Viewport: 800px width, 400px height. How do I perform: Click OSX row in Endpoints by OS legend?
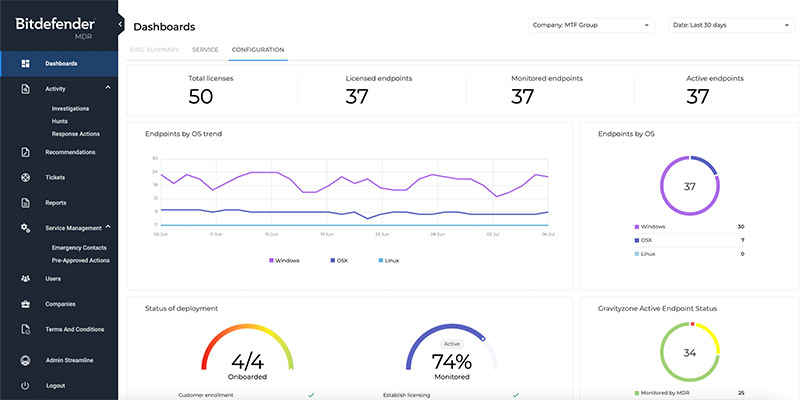tap(689, 240)
